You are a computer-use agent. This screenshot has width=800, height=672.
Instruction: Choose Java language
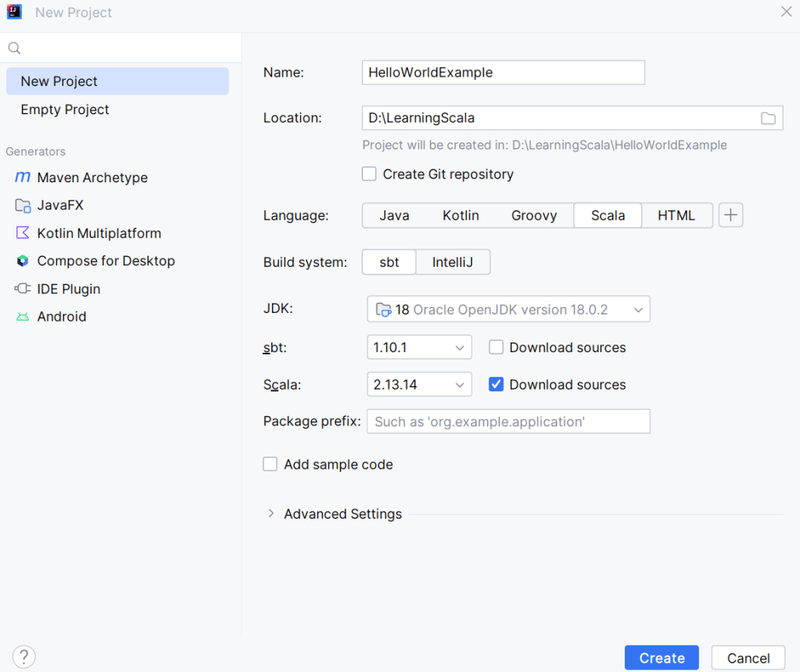point(394,215)
